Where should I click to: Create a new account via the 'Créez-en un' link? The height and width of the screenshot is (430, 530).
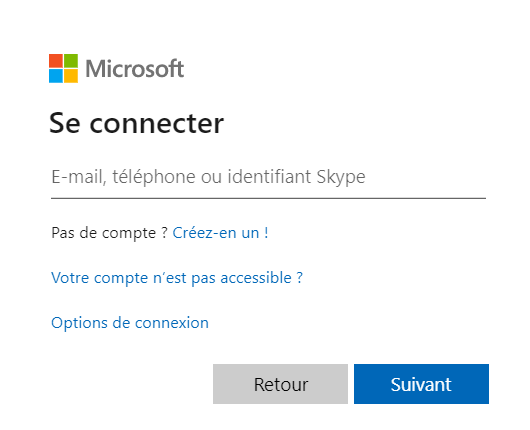[x=220, y=233]
